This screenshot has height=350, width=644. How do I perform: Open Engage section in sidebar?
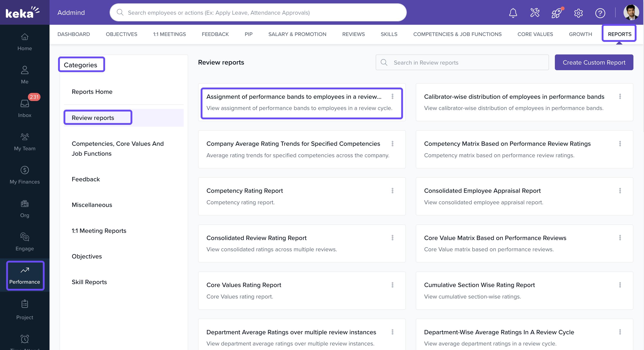tap(25, 242)
